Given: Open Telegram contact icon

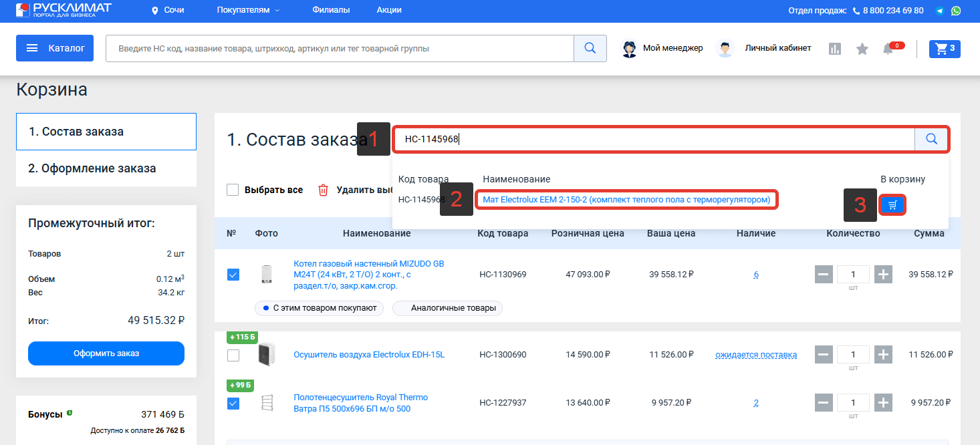Looking at the screenshot, I should pyautogui.click(x=940, y=11).
